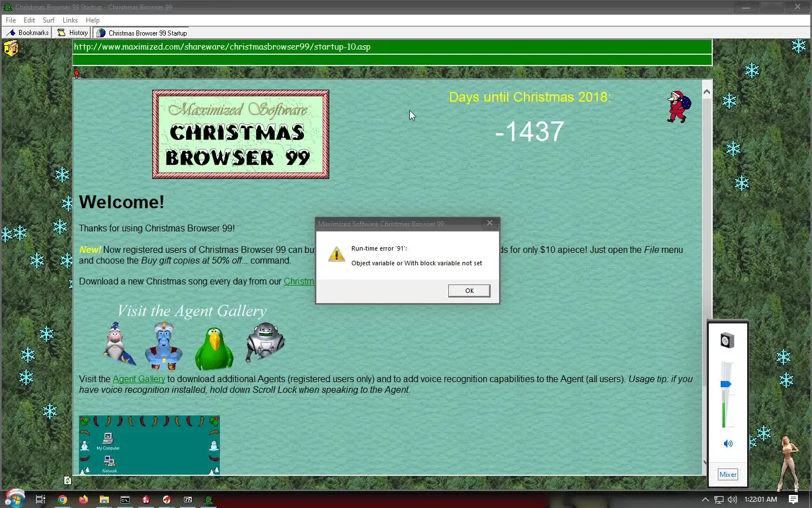Switch to the Bookmarks tab
Viewport: 812px width, 508px height.
tap(27, 33)
